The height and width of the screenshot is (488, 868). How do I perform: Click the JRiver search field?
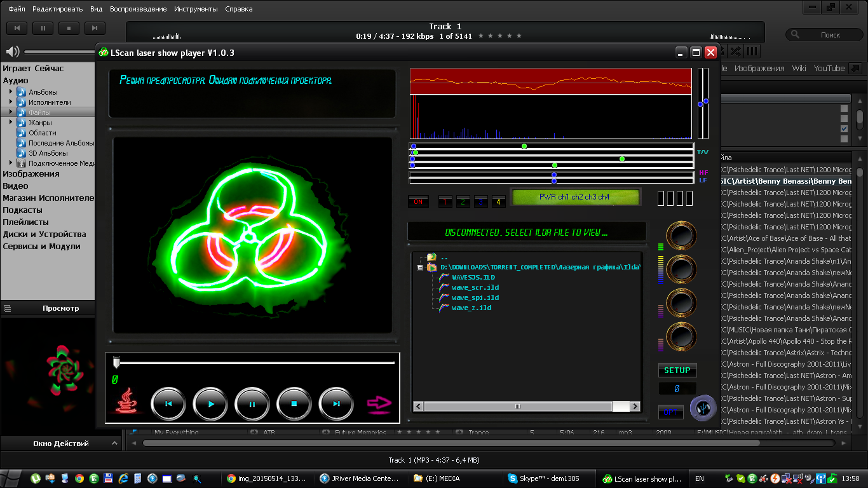coord(824,35)
